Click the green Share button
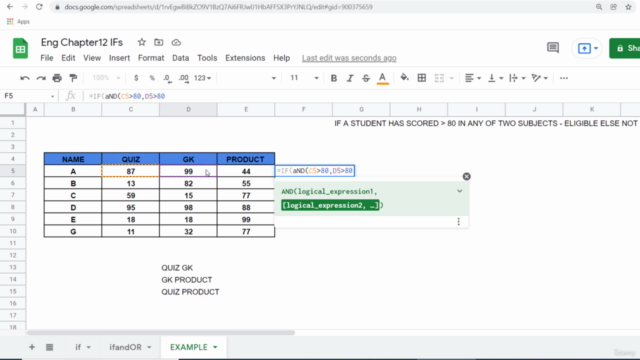This screenshot has height=360, width=640. 624,48
